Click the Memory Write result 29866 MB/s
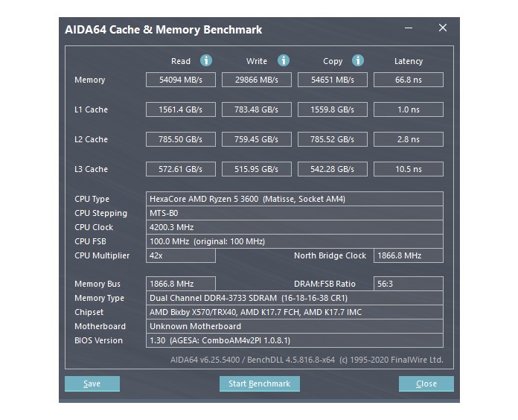The image size is (518, 420). click(x=257, y=80)
